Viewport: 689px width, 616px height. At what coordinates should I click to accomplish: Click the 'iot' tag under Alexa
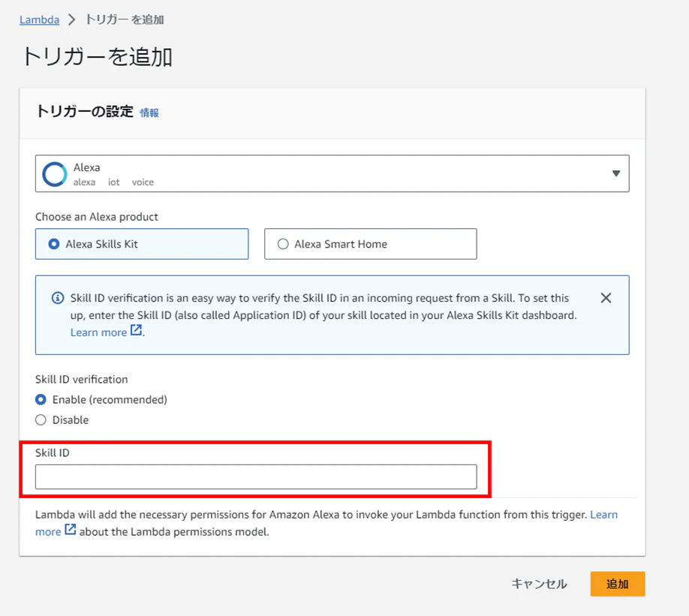click(114, 182)
